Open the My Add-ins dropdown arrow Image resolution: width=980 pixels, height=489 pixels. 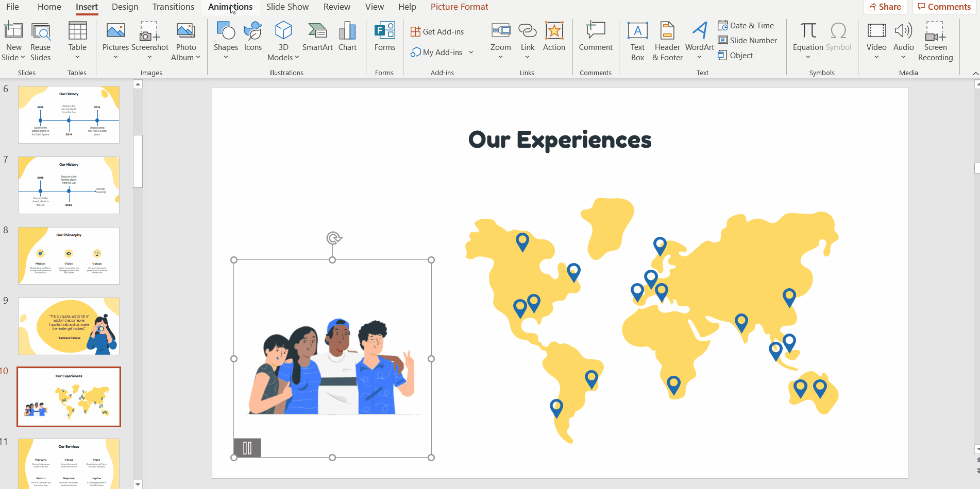click(x=471, y=53)
